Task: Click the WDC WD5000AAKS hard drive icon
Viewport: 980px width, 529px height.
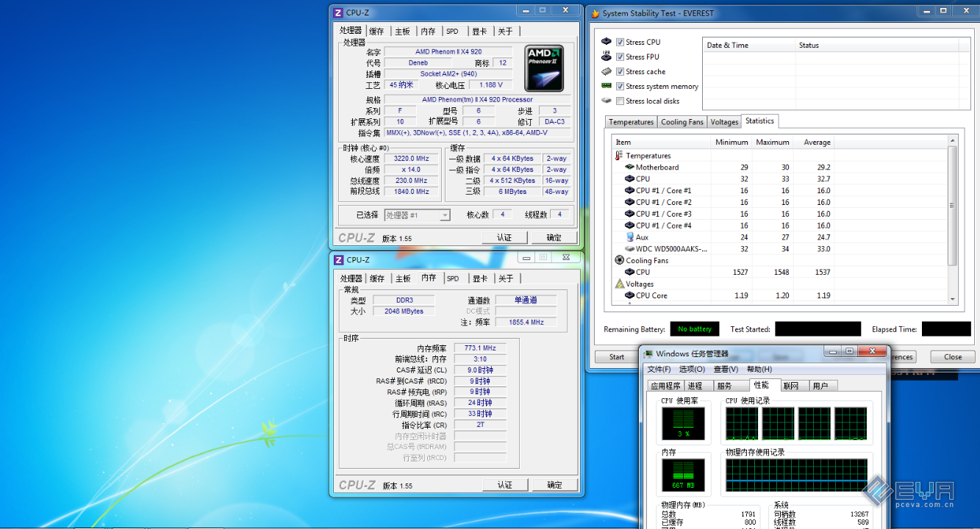Action: tap(629, 249)
